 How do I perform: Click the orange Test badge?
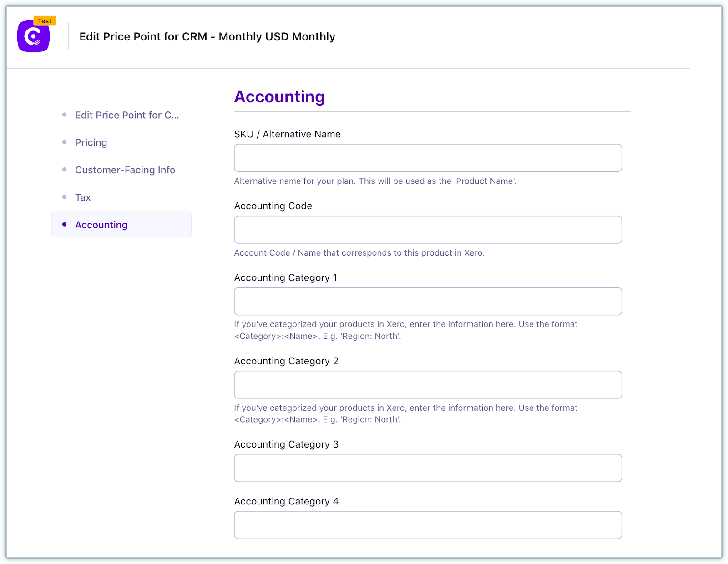point(45,21)
